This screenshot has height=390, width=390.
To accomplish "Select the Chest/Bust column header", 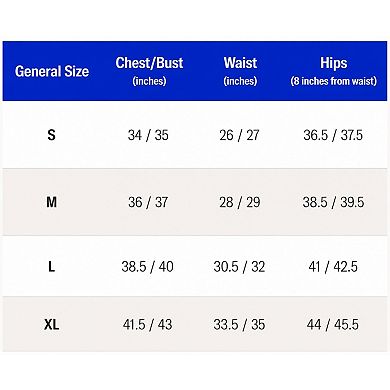I will pyautogui.click(x=149, y=71).
